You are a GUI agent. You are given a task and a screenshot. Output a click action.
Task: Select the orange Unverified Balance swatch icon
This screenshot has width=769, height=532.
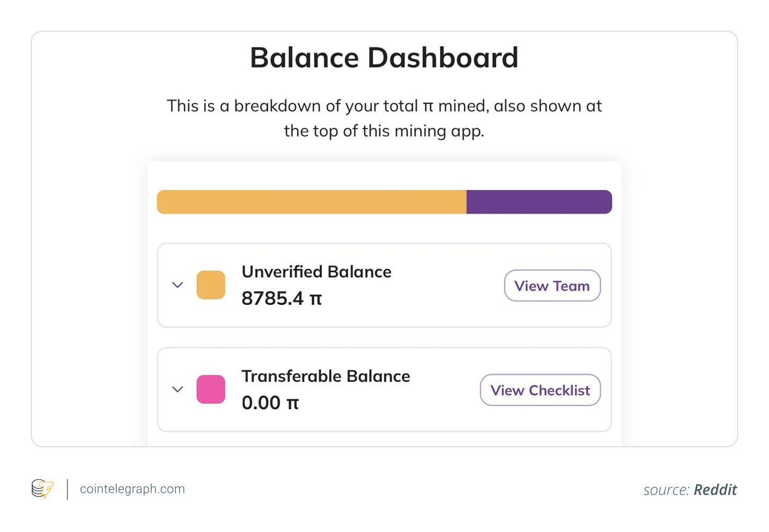click(x=211, y=285)
